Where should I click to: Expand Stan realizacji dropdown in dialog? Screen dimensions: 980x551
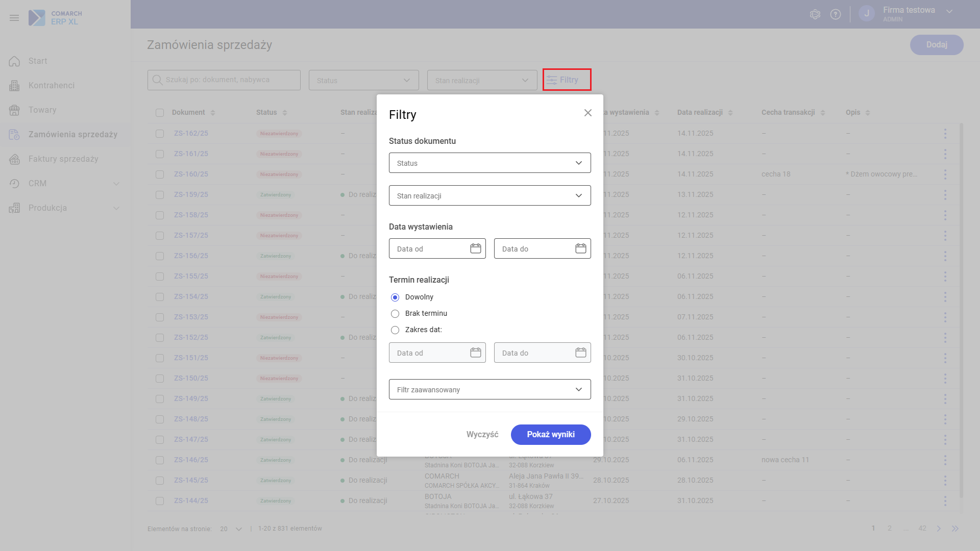(x=489, y=196)
